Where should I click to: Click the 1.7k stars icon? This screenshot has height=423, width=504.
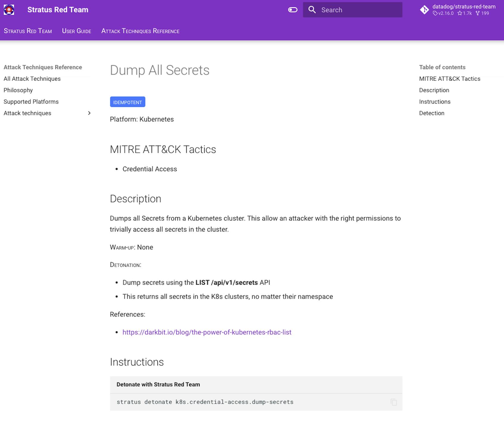[x=460, y=13]
